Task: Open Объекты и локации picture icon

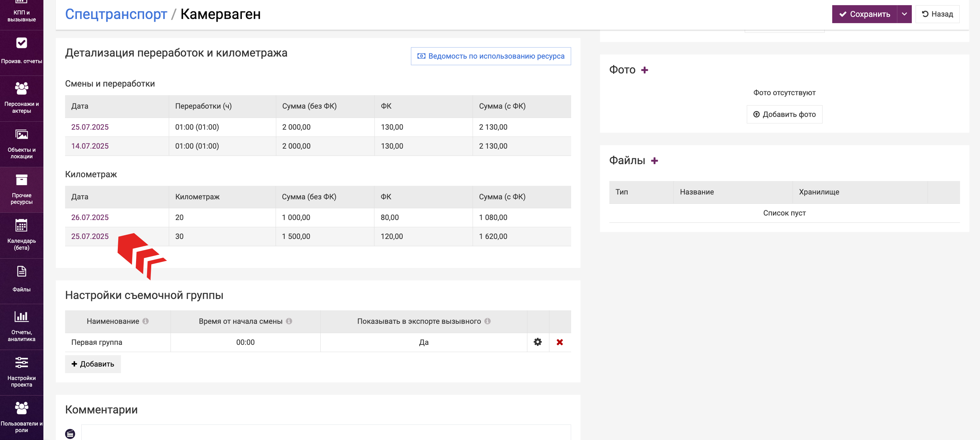Action: (x=22, y=134)
